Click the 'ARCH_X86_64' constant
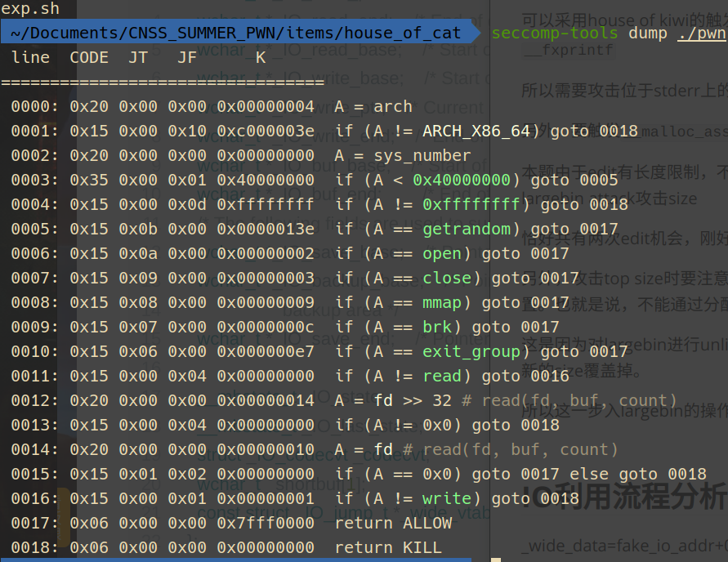Image resolution: width=728 pixels, height=562 pixels. point(476,132)
